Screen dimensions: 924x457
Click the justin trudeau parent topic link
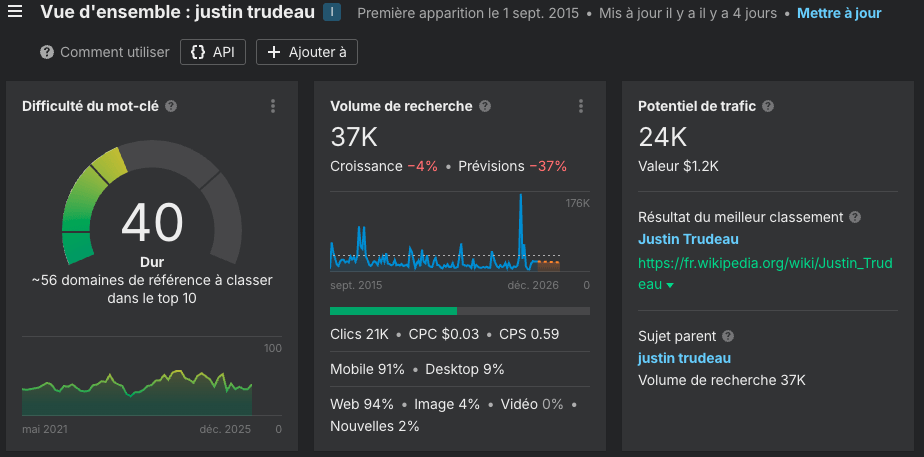(684, 358)
